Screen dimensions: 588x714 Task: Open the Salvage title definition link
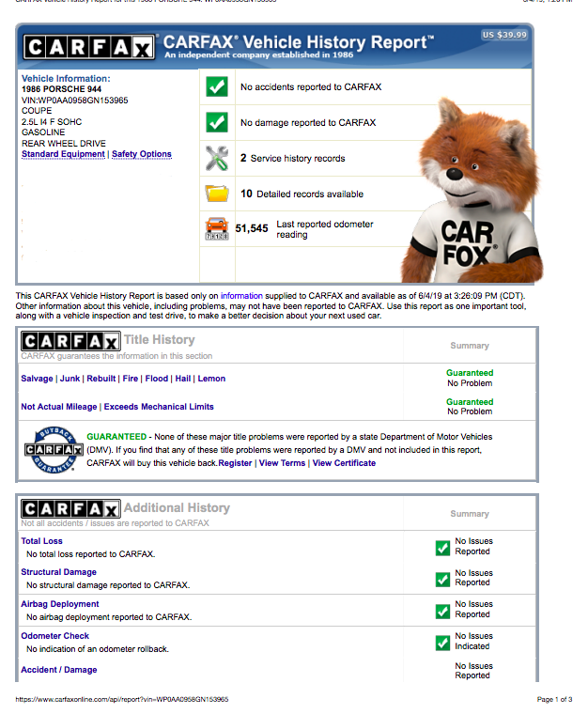(x=37, y=379)
